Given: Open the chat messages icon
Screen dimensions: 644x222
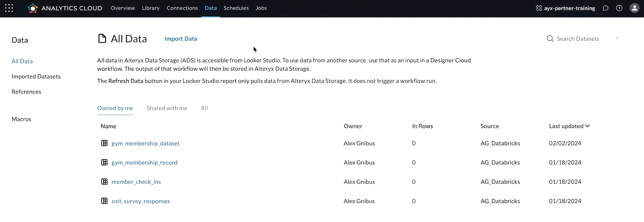Looking at the screenshot, I should [605, 8].
